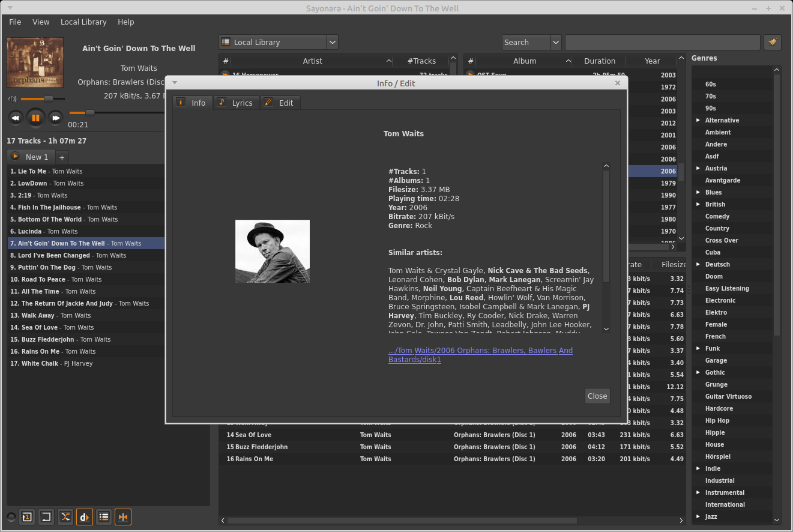Expand the Blues genre
This screenshot has height=532, width=793.
[698, 192]
